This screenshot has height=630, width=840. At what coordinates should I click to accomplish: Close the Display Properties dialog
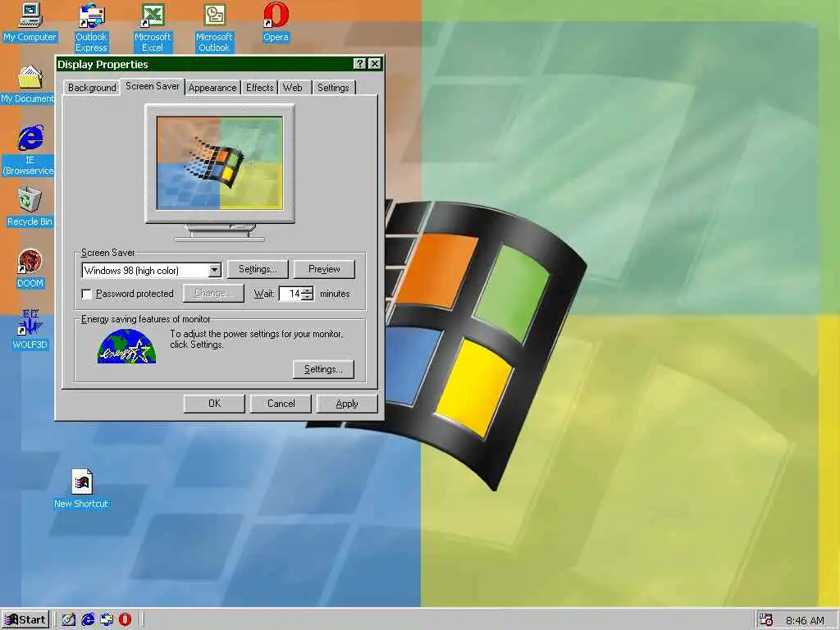[374, 64]
